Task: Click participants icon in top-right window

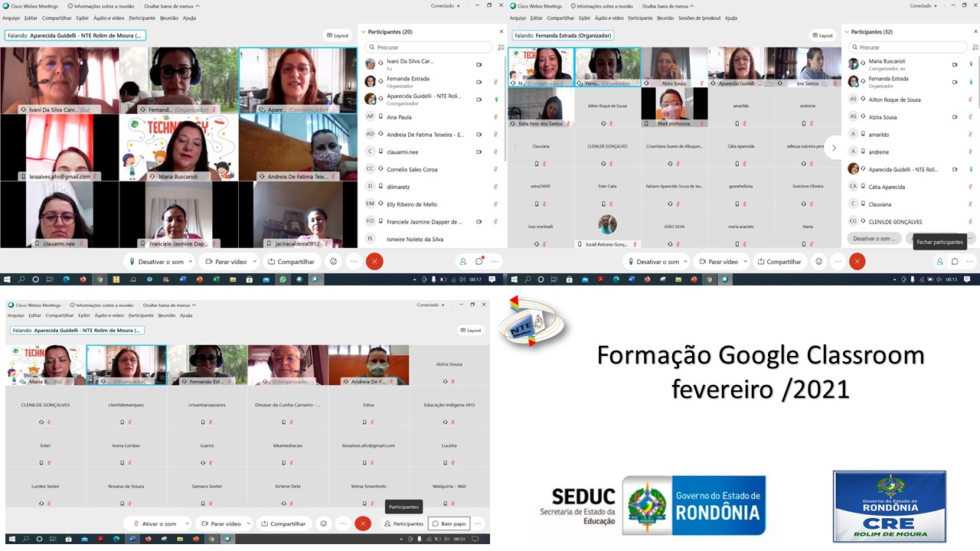Action: 939,262
